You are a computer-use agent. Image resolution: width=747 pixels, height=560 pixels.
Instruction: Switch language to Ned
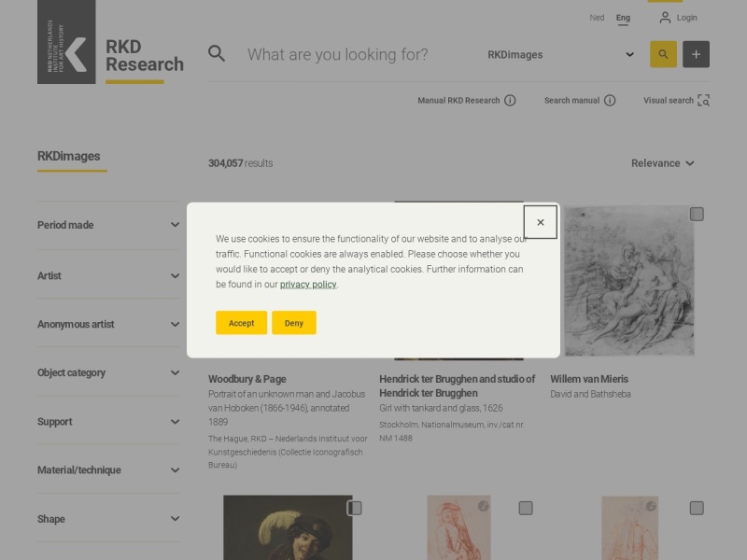[x=597, y=18]
